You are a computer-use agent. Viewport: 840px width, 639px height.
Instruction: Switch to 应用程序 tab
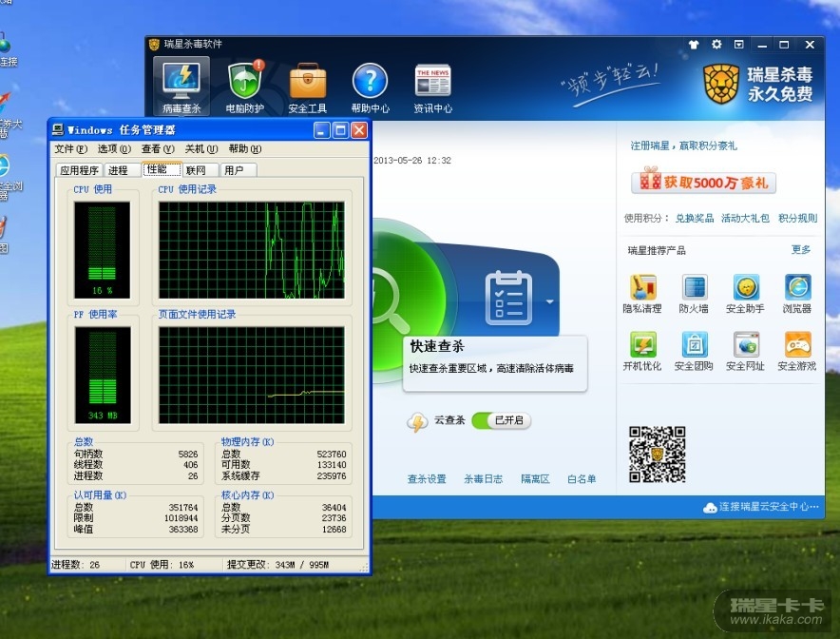(79, 170)
